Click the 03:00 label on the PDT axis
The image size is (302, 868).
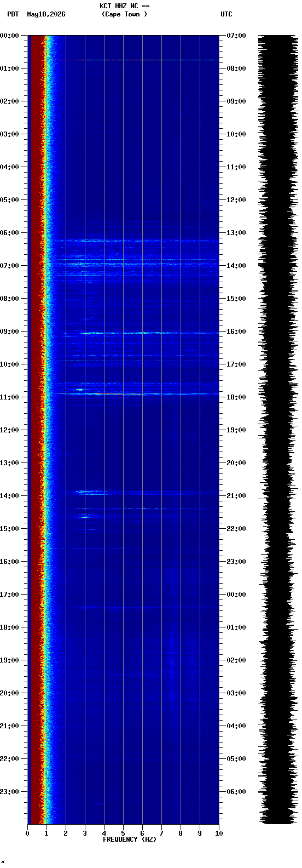click(9, 134)
